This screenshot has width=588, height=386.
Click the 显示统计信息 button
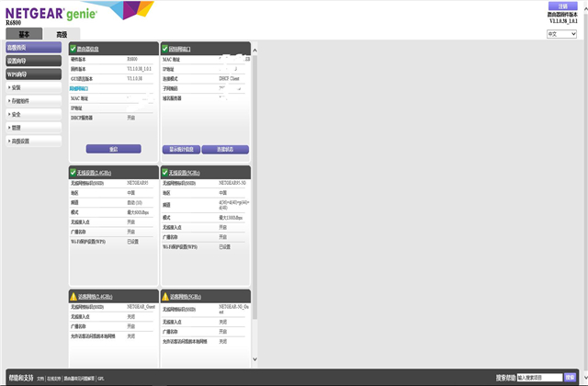click(183, 149)
